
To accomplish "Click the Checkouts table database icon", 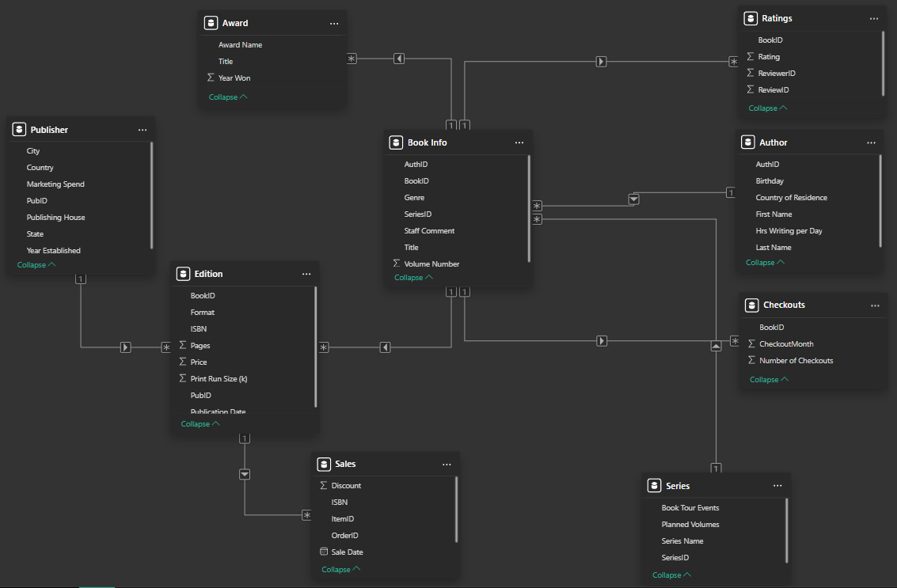I will pyautogui.click(x=751, y=305).
